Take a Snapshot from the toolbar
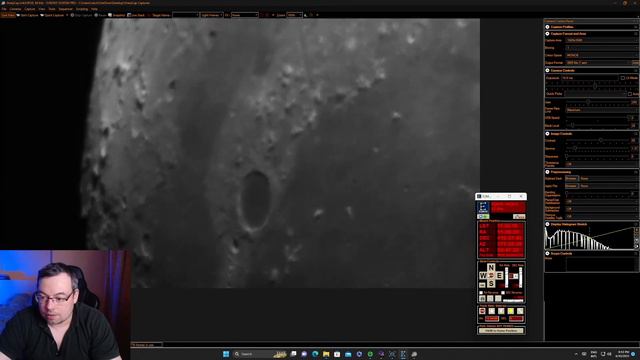Image resolution: width=640 pixels, height=360 pixels. (117, 15)
